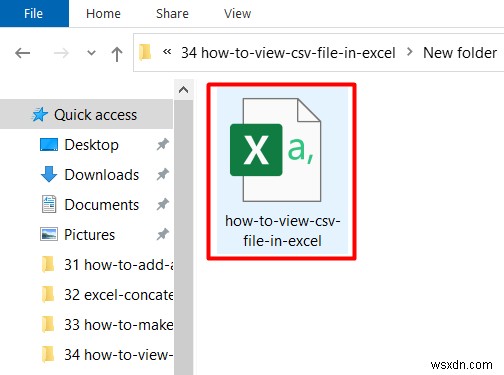Screen dimensions: 504x375
Task: Unpin Desktop using its pin icon
Action: (x=163, y=144)
